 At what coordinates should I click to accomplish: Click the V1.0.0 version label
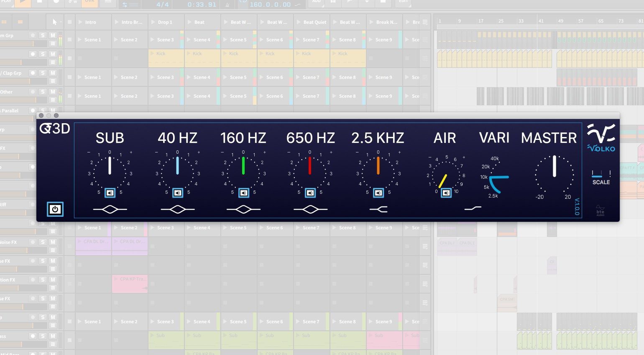[577, 207]
